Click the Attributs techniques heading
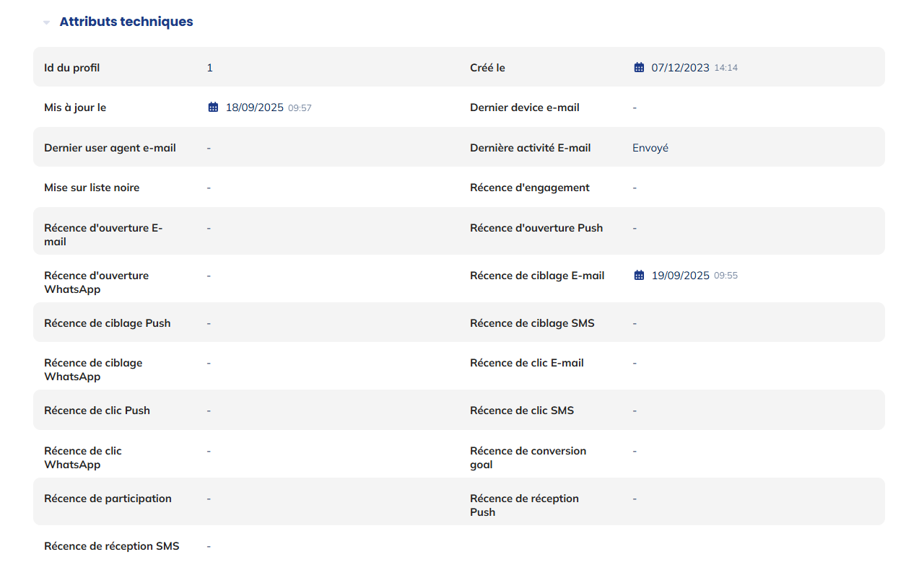The width and height of the screenshot is (919, 588). click(x=126, y=22)
